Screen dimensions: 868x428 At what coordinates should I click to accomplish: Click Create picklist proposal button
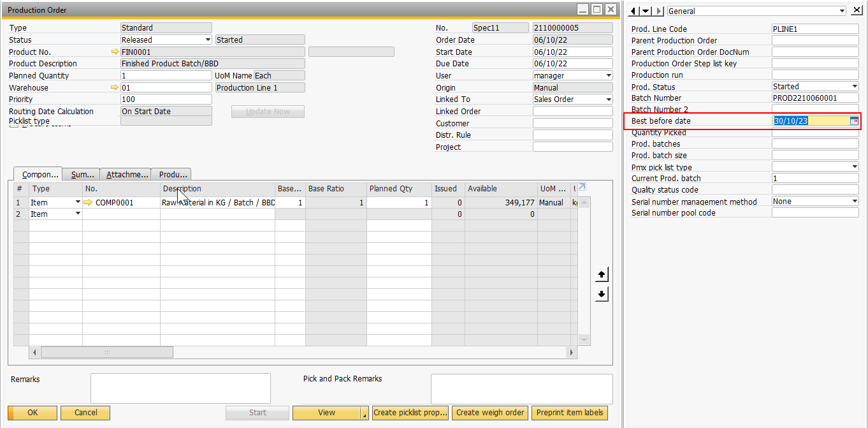(x=410, y=413)
